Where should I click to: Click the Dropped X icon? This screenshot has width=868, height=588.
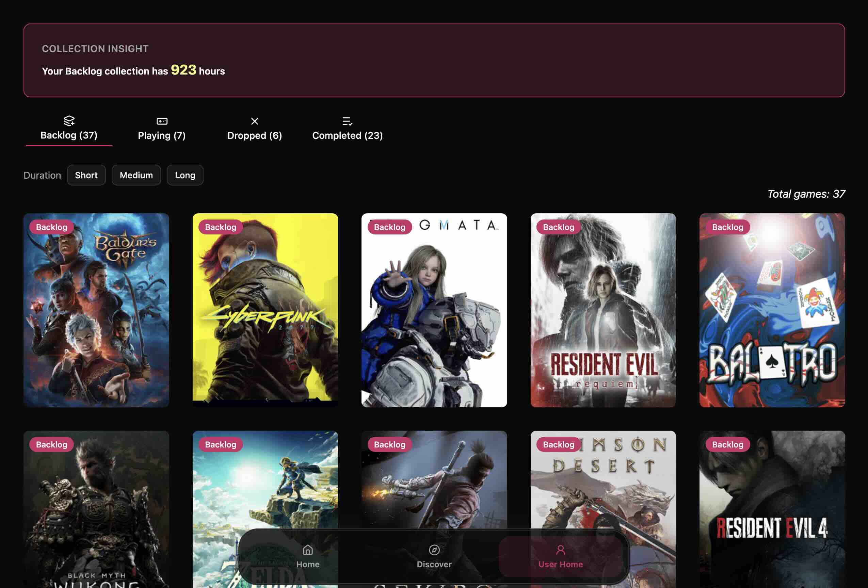tap(254, 121)
